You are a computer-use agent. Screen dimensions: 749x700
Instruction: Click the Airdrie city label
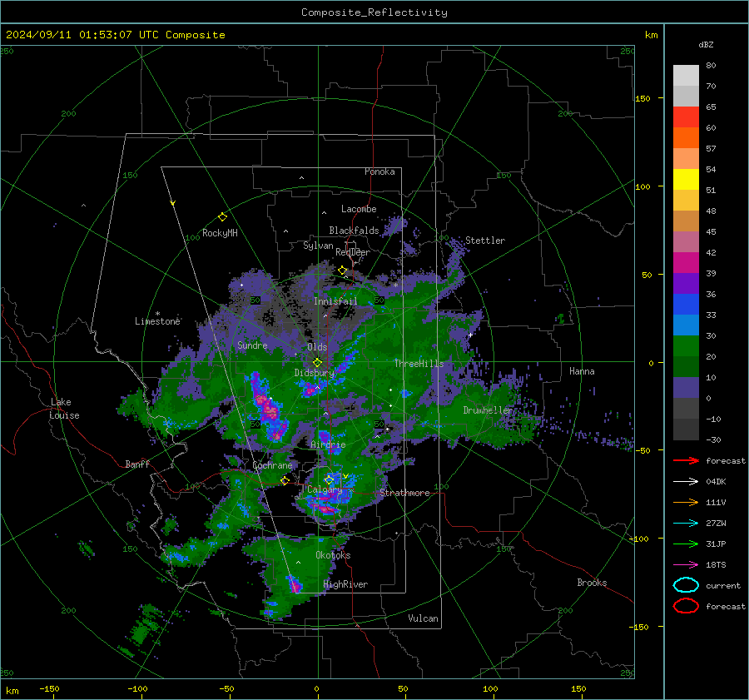pos(328,444)
